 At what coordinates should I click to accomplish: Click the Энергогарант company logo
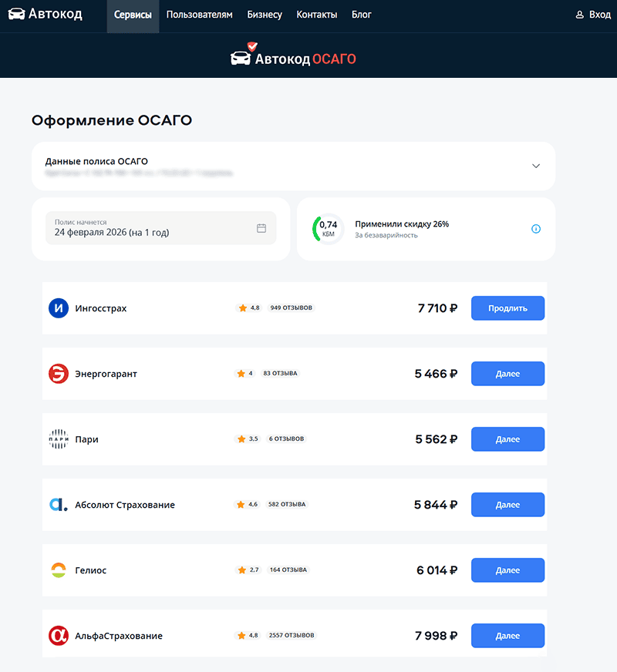[59, 374]
